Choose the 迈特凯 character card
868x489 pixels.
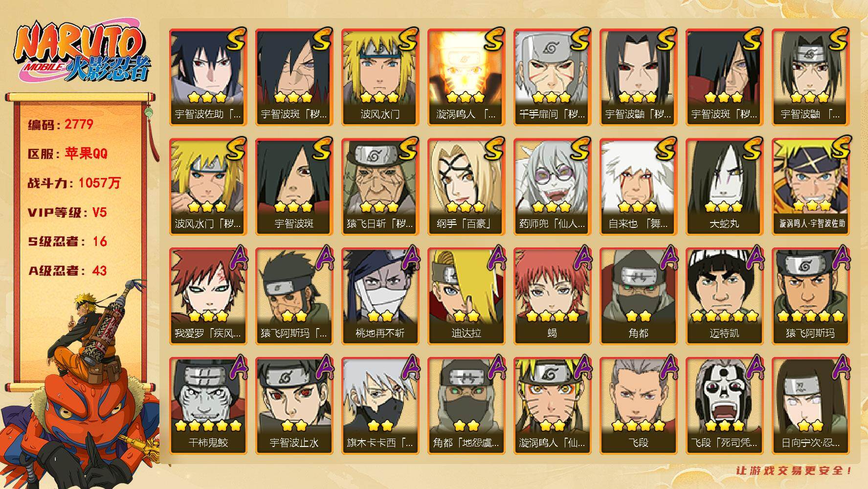tap(724, 296)
